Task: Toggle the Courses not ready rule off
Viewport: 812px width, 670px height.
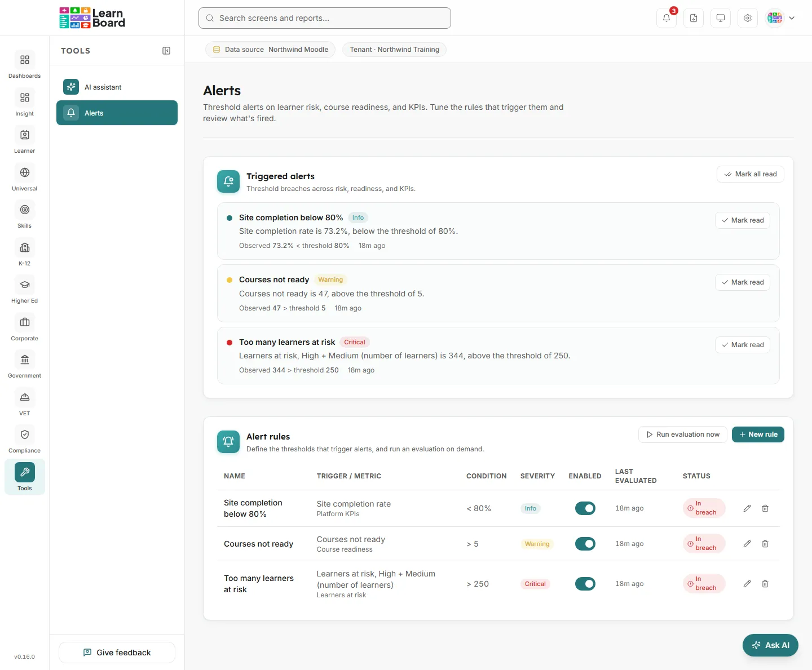Action: coord(585,544)
